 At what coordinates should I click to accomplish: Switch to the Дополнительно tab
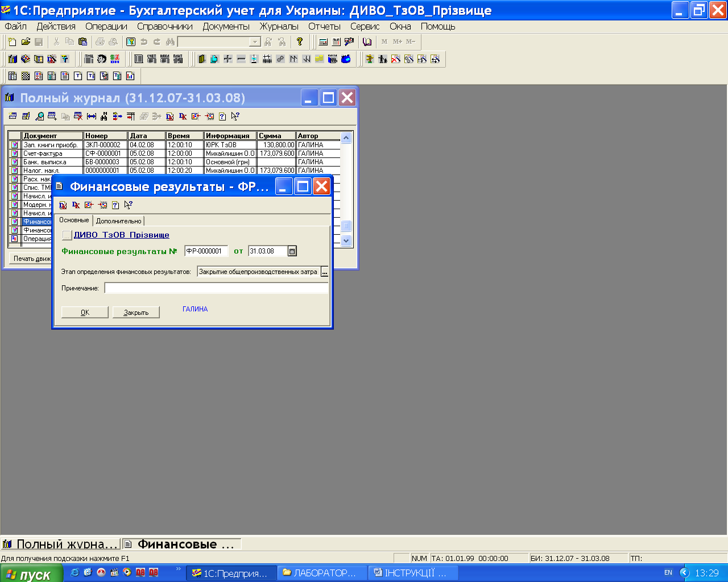(118, 221)
